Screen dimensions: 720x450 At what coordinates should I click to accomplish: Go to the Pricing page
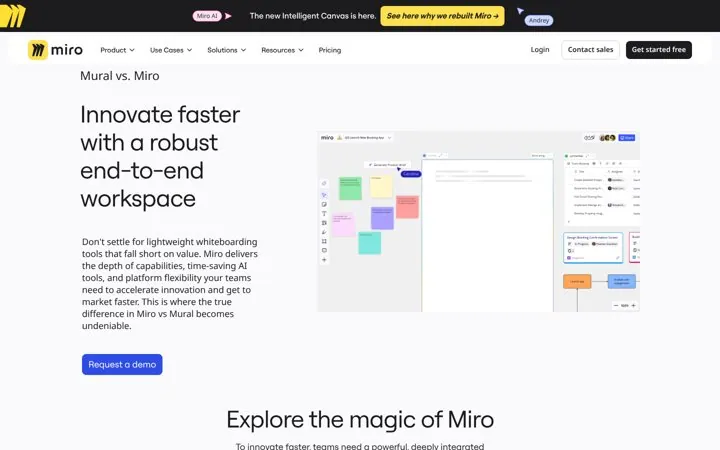click(x=330, y=50)
